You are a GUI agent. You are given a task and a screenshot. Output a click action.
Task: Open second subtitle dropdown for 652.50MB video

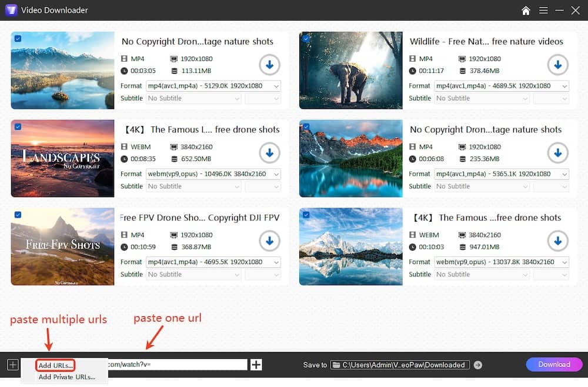point(263,186)
